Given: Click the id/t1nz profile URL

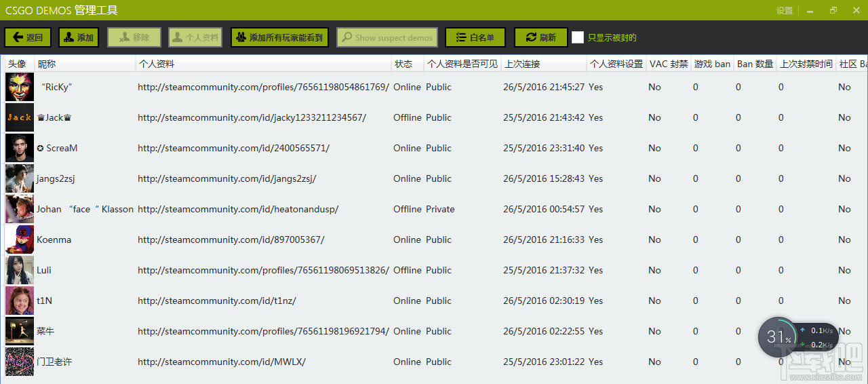Looking at the screenshot, I should 217,301.
